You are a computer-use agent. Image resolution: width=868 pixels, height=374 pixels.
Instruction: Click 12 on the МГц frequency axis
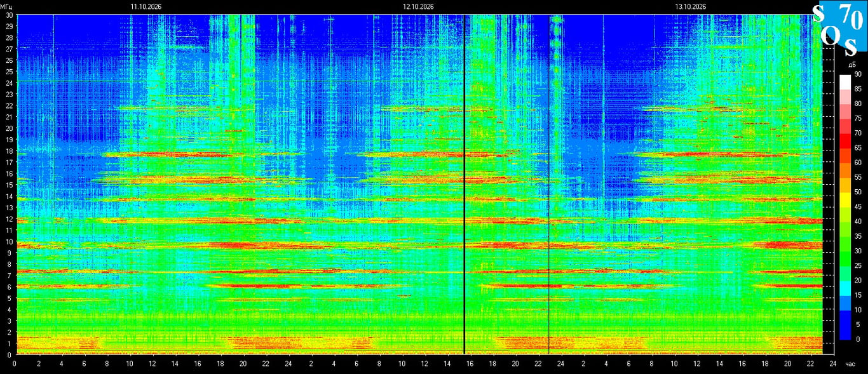point(9,219)
